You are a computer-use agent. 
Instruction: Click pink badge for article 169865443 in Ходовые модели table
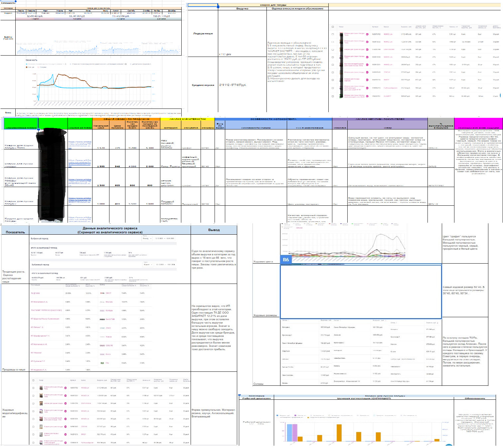tap(66, 427)
